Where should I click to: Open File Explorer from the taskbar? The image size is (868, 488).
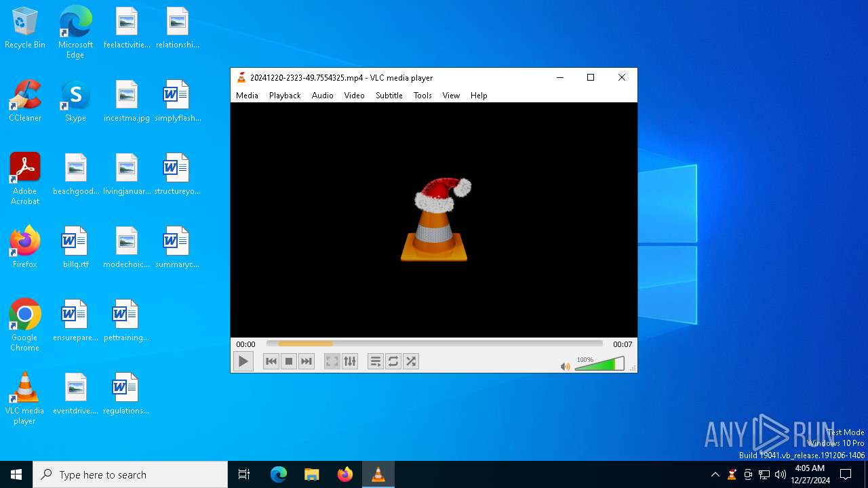click(312, 474)
